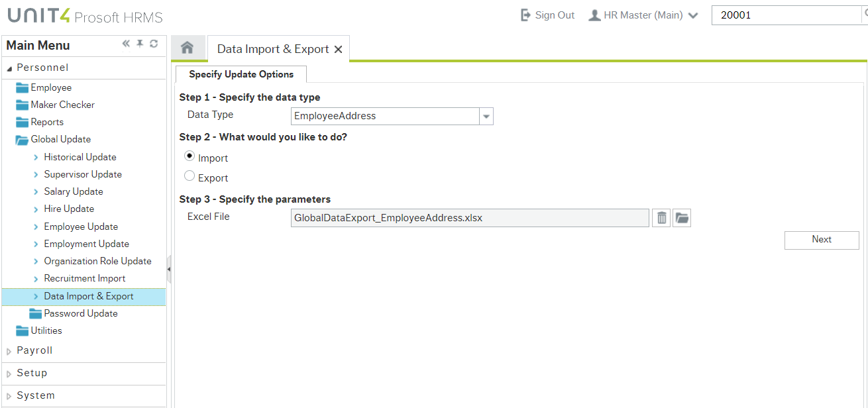Open the Password Update menu entry
Screen dimensions: 868x408
(81, 313)
